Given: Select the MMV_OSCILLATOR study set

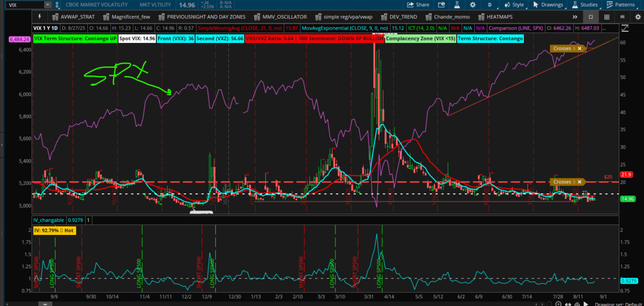Looking at the screenshot, I should click(x=280, y=17).
